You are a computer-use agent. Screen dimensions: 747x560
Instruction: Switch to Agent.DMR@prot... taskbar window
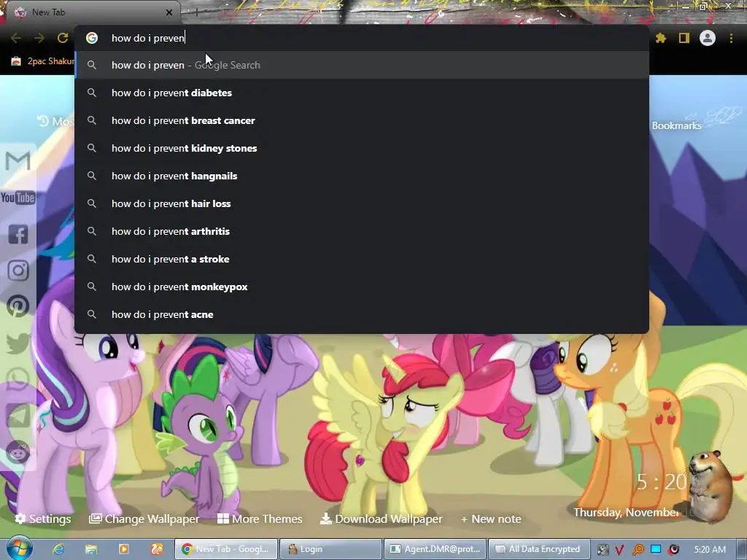pos(435,549)
